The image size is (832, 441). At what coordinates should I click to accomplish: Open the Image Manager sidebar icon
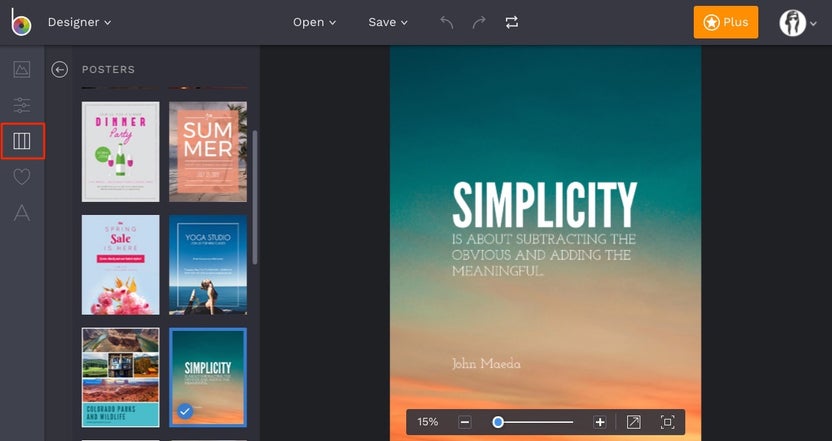click(22, 69)
